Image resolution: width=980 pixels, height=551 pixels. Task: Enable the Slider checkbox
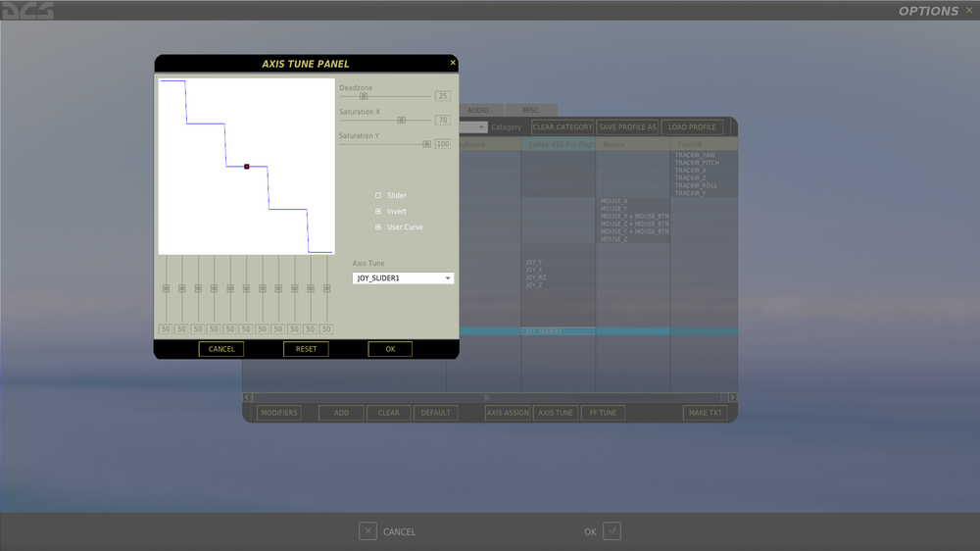tap(378, 195)
